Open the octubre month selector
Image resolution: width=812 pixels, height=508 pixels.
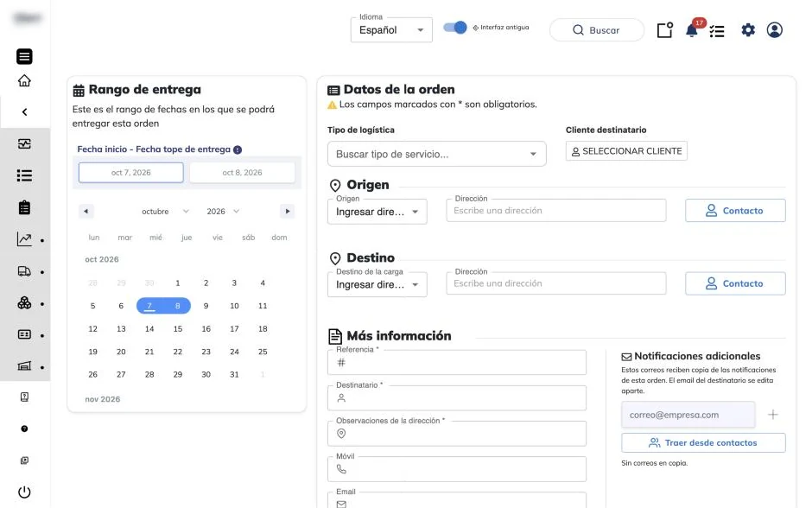coord(165,212)
